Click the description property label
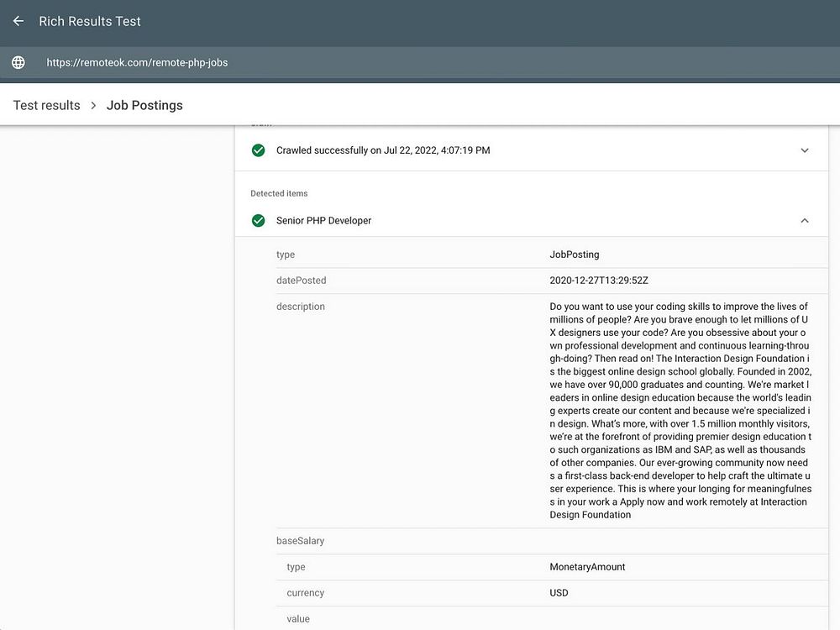The width and height of the screenshot is (840, 630). 300,307
